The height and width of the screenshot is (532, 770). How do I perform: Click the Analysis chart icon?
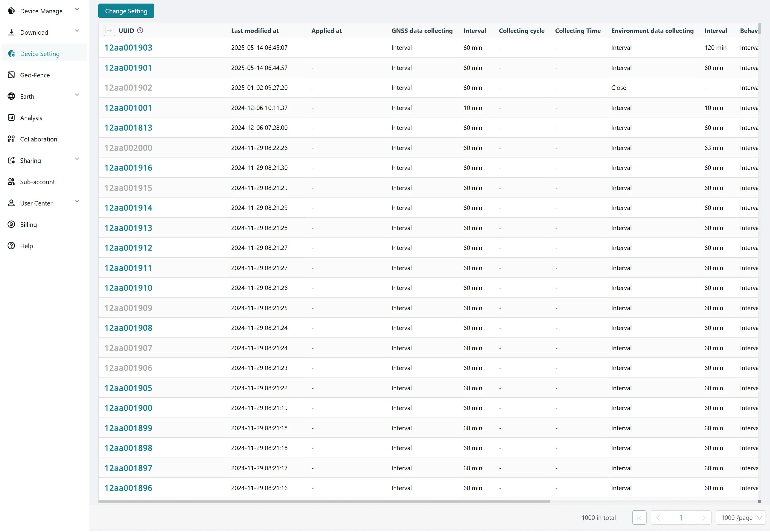[11, 117]
